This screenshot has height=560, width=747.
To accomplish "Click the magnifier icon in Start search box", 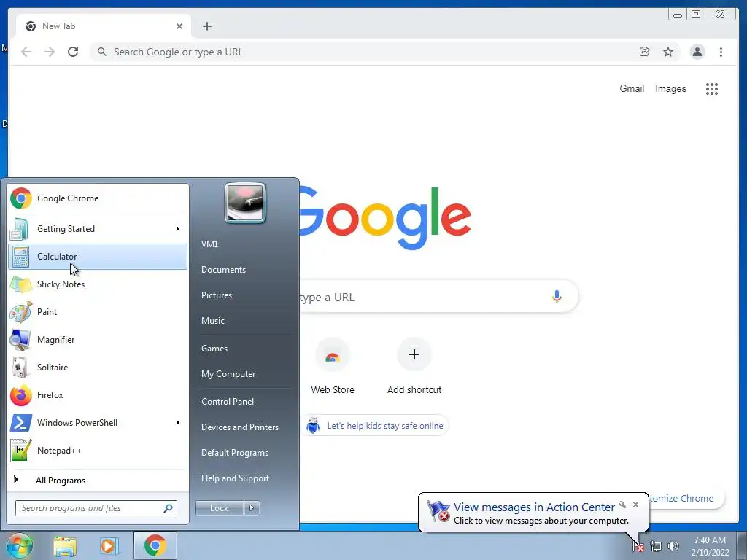I will pyautogui.click(x=168, y=508).
